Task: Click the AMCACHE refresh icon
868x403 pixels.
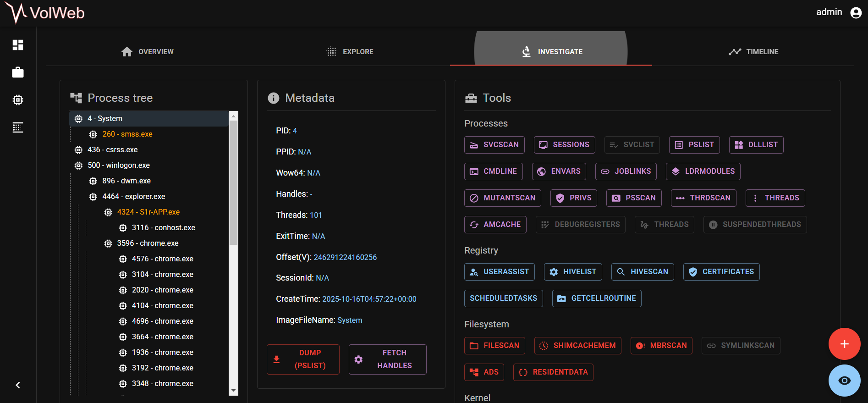Action: 474,225
